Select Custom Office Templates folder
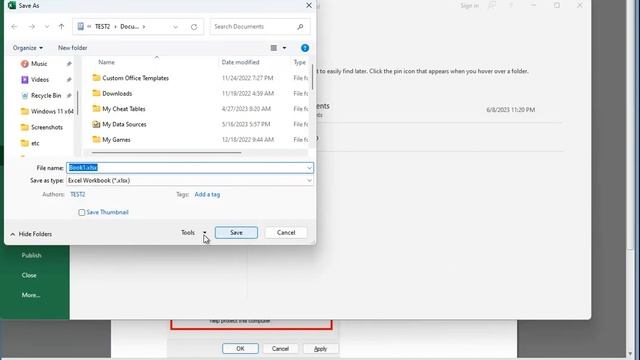The width and height of the screenshot is (640, 360). 136,78
